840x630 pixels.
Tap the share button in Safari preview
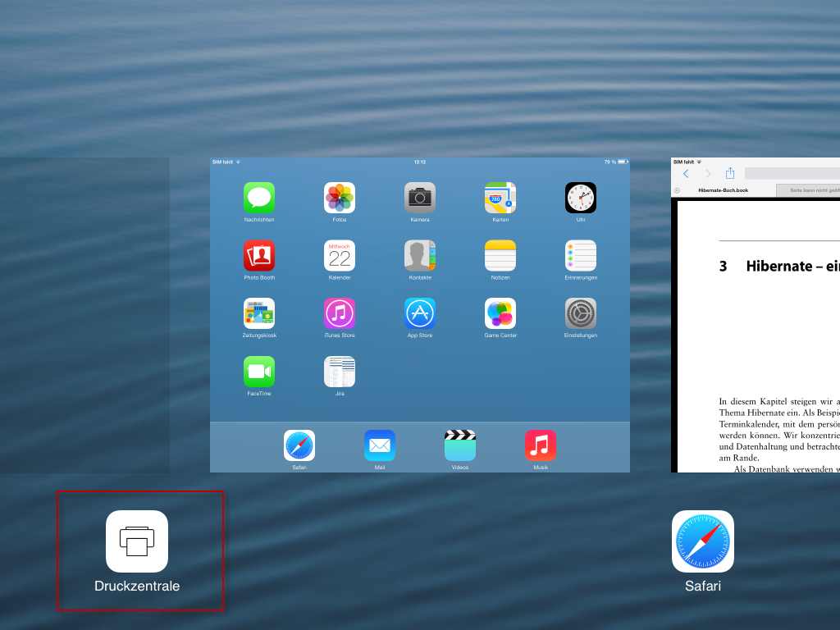(730, 173)
